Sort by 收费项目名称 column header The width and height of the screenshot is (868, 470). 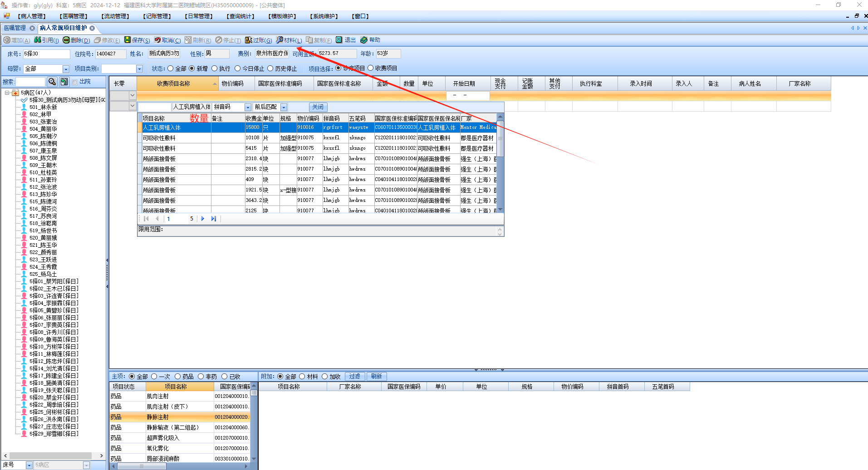tap(177, 83)
